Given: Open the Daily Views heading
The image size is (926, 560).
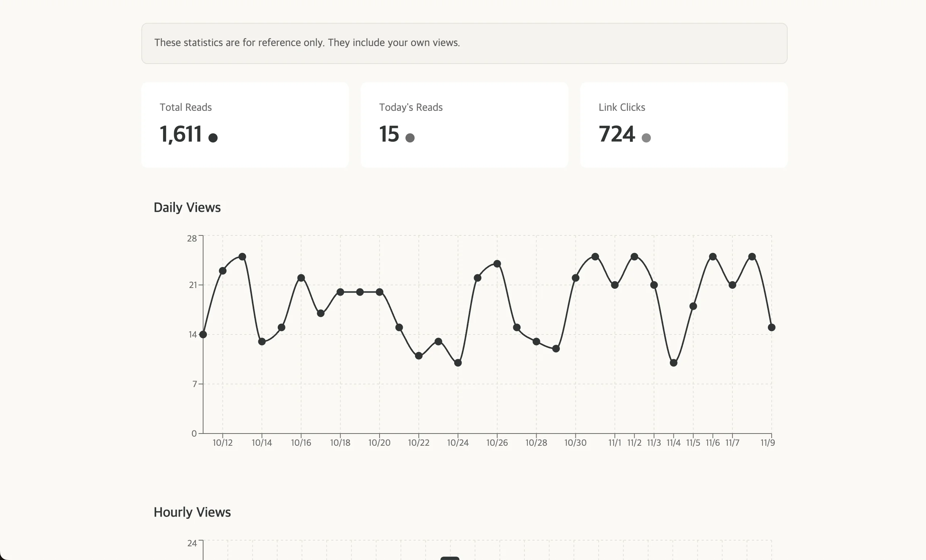Looking at the screenshot, I should tap(187, 207).
